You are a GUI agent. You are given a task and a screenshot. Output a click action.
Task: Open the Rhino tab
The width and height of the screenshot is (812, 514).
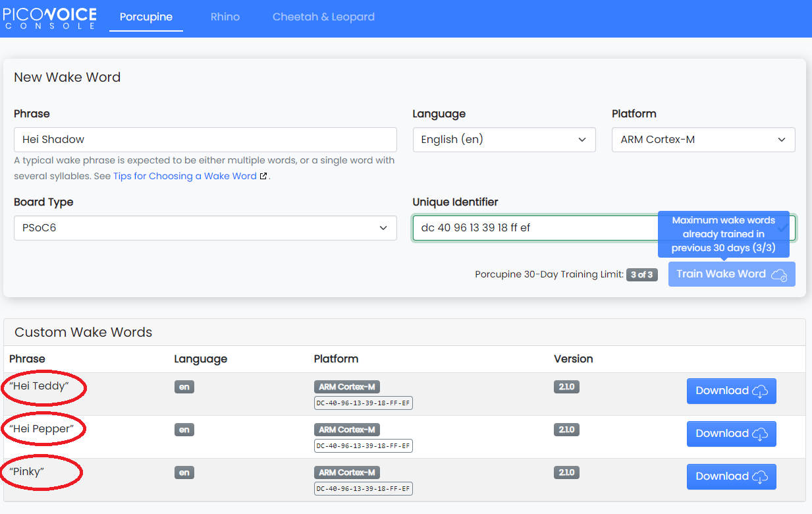tap(225, 17)
